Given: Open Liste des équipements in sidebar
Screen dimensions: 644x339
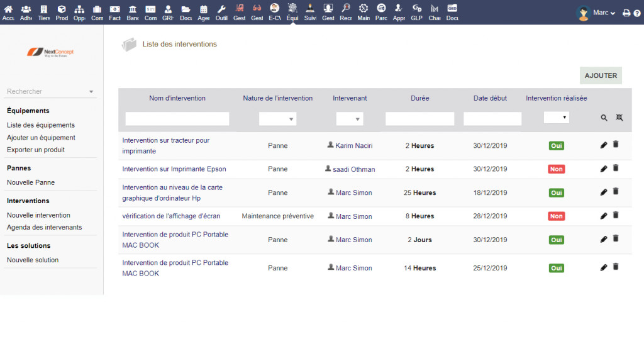Looking at the screenshot, I should (x=41, y=125).
